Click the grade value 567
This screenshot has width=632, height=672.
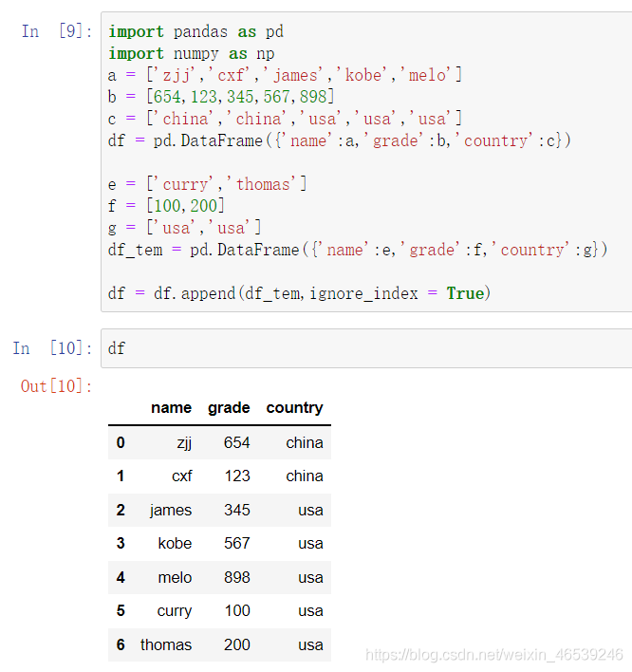pos(237,544)
